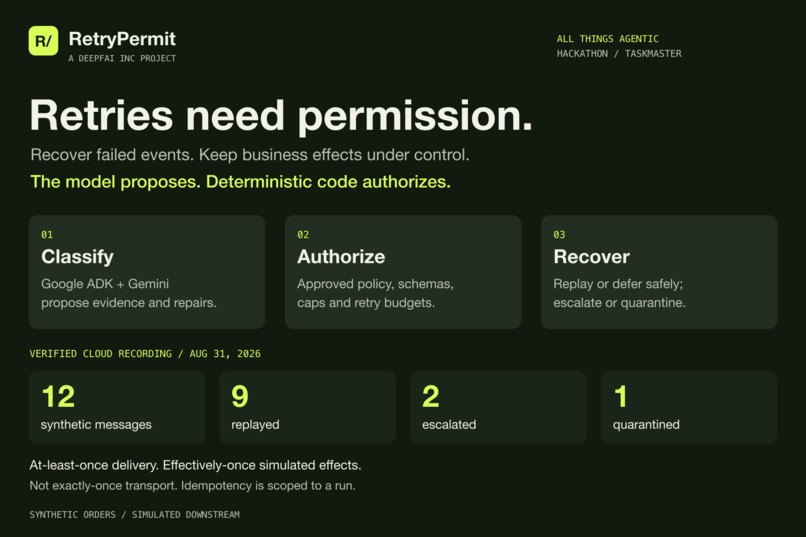Viewport: 806px width, 537px height.
Task: Select 'propose evidence and repairs.' line
Action: (x=129, y=303)
